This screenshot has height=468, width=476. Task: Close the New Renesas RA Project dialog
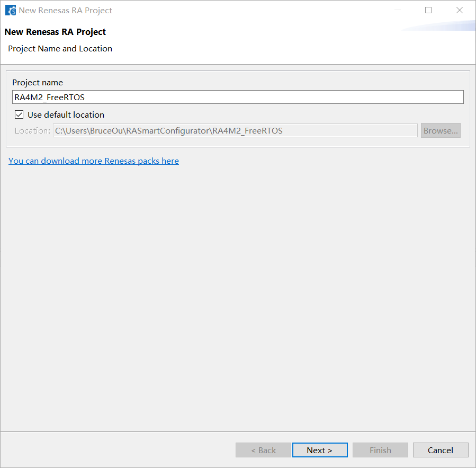point(460,10)
